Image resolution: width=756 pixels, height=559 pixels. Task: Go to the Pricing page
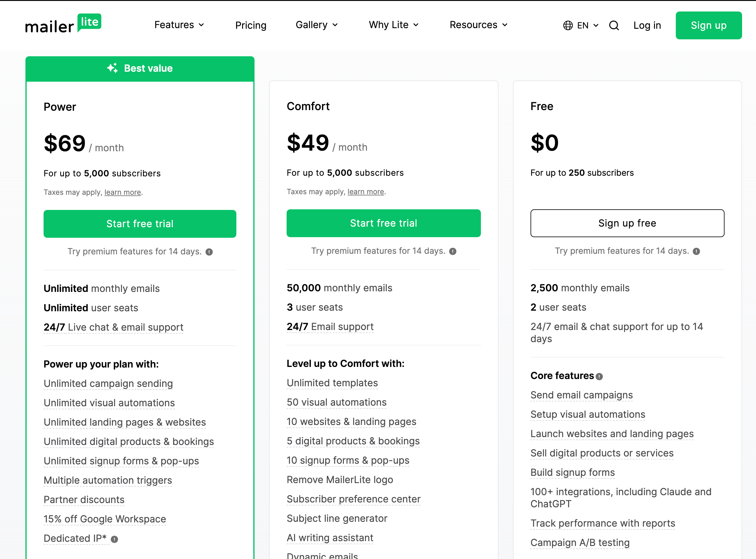point(251,25)
